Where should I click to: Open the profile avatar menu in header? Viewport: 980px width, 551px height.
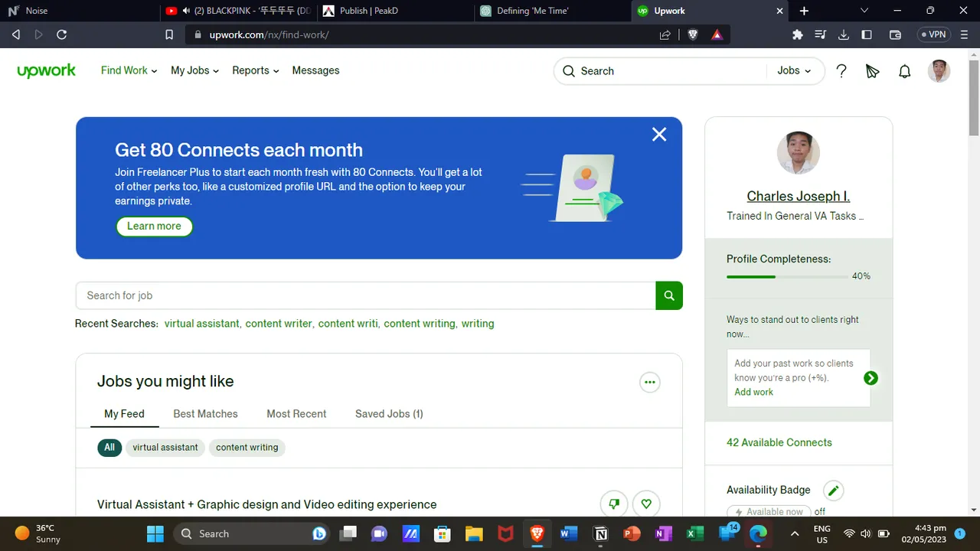point(939,71)
